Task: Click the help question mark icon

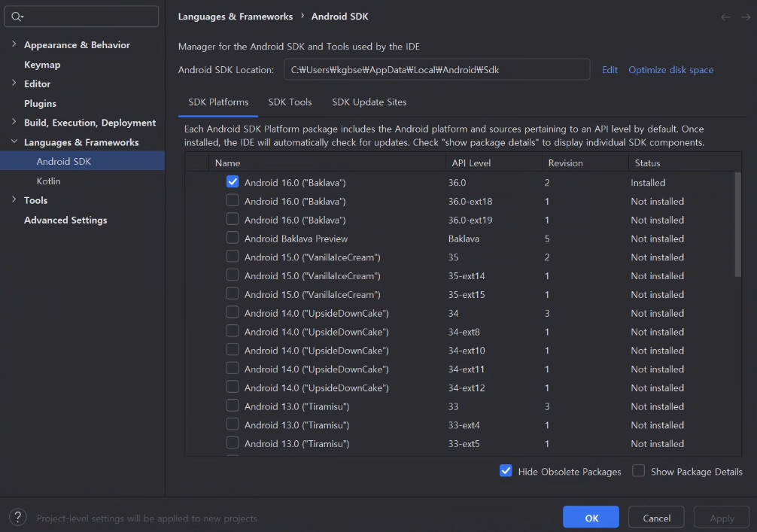Action: pyautogui.click(x=18, y=518)
